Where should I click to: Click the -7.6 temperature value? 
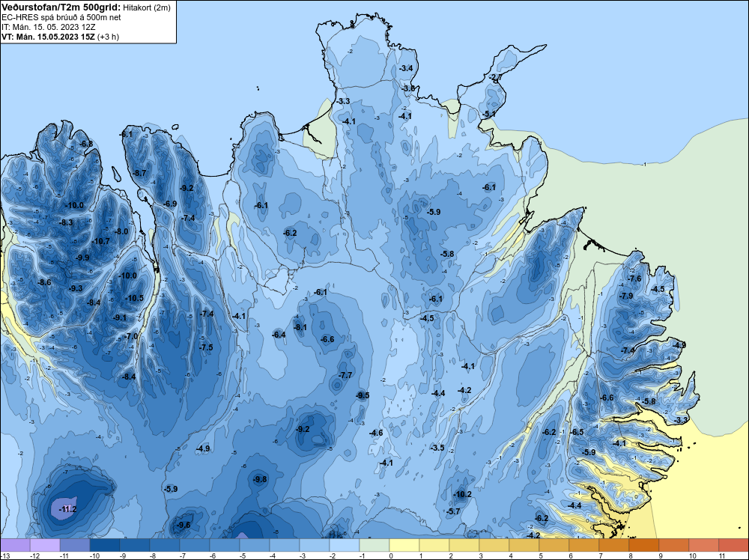pyautogui.click(x=634, y=279)
